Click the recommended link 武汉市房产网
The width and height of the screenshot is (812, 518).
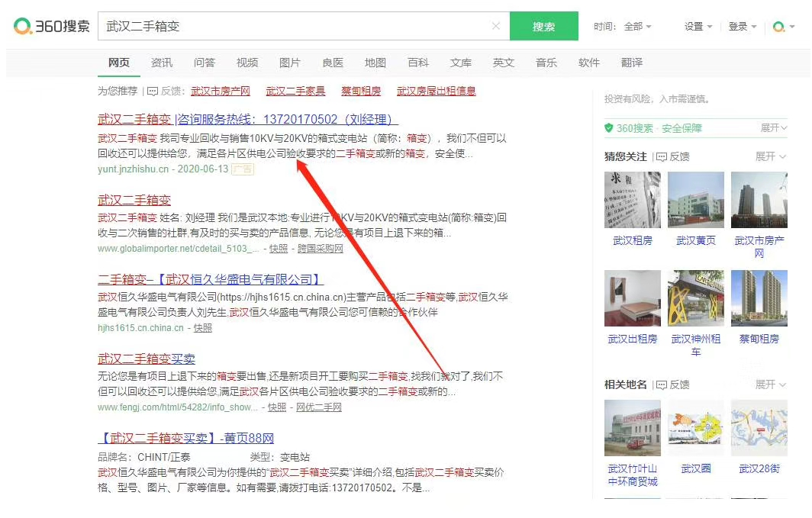click(221, 91)
